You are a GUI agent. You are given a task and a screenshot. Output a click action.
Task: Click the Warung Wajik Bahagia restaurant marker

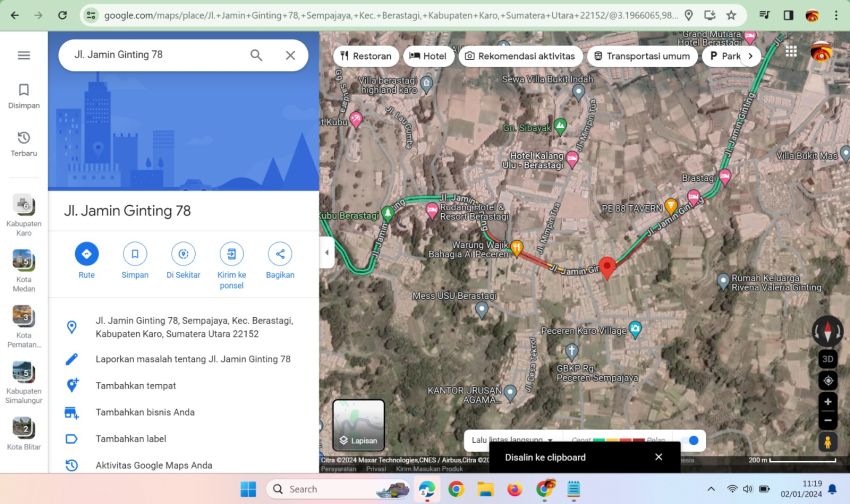[517, 248]
